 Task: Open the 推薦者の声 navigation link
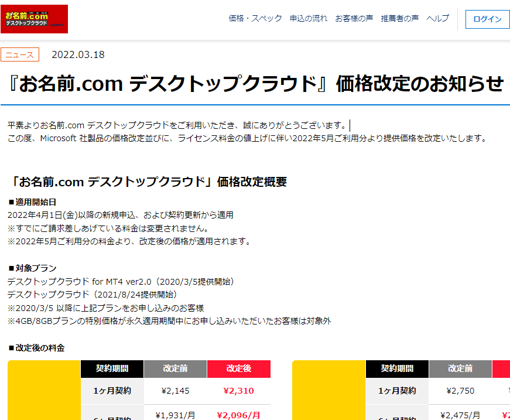pyautogui.click(x=399, y=19)
